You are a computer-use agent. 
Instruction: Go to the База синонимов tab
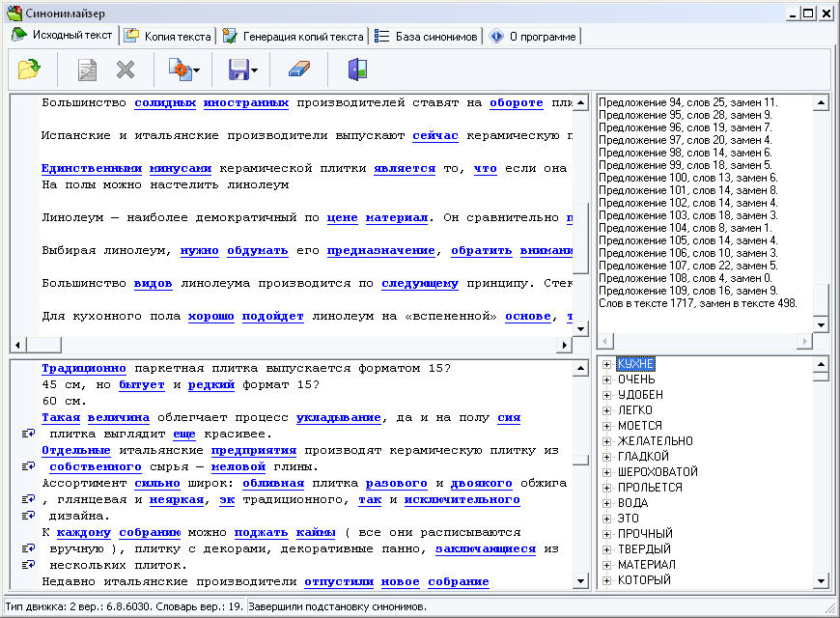coord(426,37)
